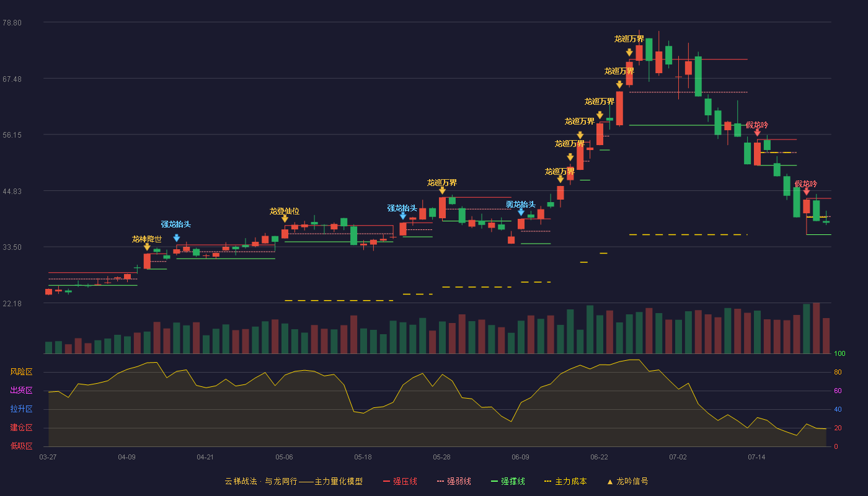
Task: Click the blue arrow under the later 强龙抬头
Action: click(403, 216)
